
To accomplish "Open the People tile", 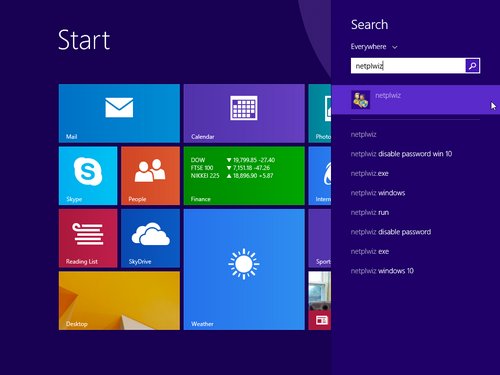I will click(150, 176).
